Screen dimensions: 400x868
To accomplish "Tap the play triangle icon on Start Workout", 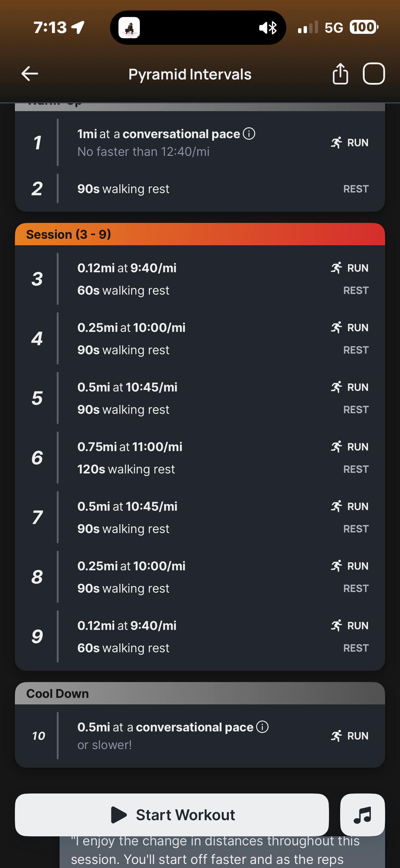I will click(x=118, y=815).
